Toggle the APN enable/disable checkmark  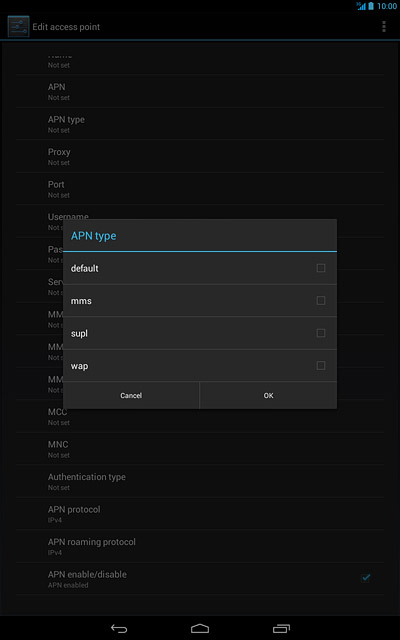tap(366, 578)
